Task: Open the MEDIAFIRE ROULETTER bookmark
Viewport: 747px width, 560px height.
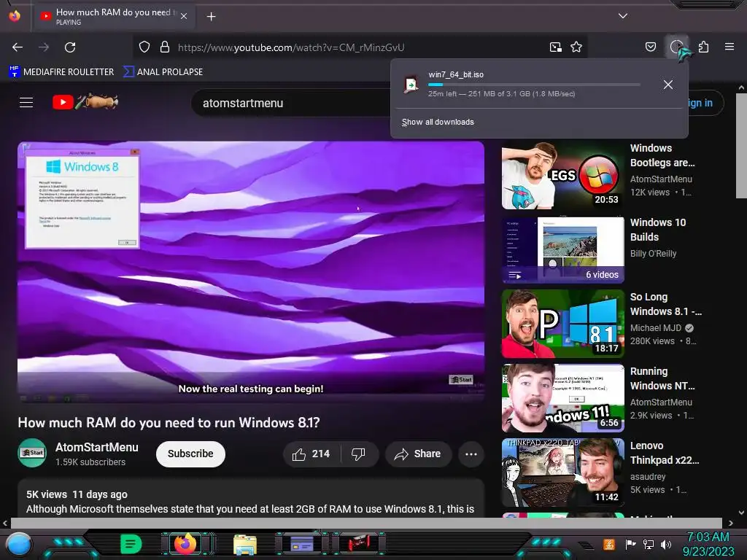Action: (x=61, y=72)
